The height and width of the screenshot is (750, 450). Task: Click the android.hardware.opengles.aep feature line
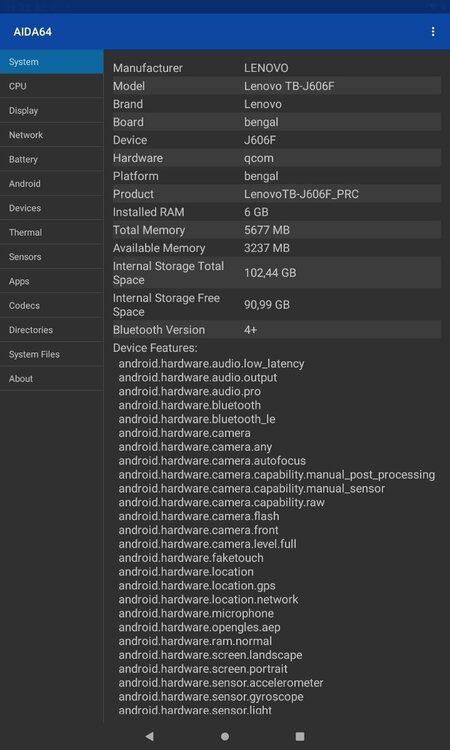coord(199,627)
